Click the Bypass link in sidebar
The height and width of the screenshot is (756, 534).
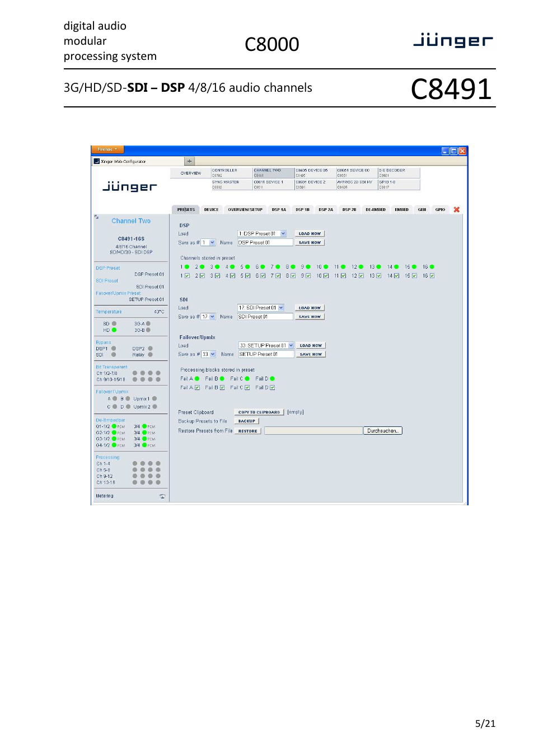tap(104, 342)
